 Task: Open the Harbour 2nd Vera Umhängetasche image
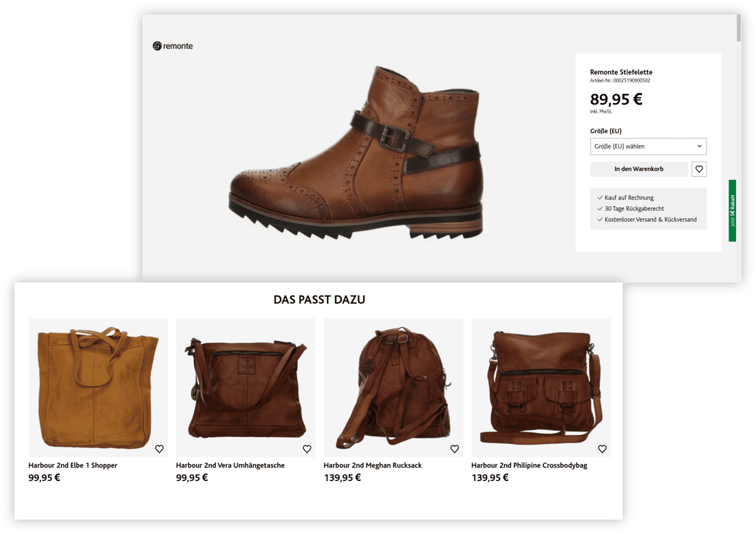pos(246,388)
